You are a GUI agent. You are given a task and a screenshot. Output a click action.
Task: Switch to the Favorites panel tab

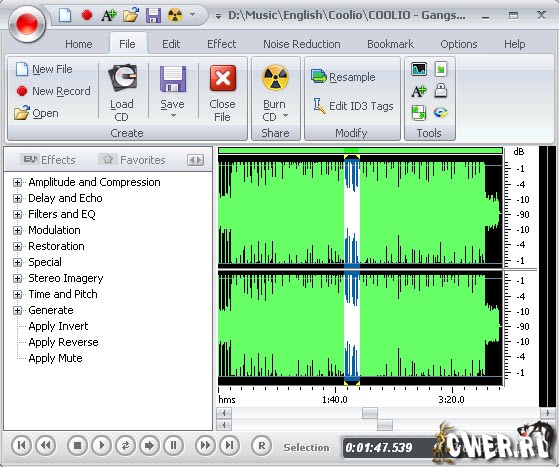coord(133,160)
